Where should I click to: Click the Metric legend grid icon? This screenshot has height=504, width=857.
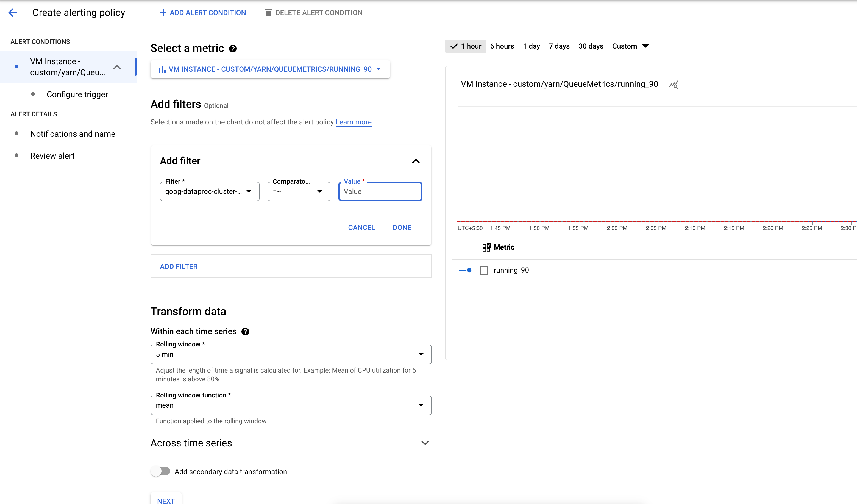pyautogui.click(x=486, y=247)
